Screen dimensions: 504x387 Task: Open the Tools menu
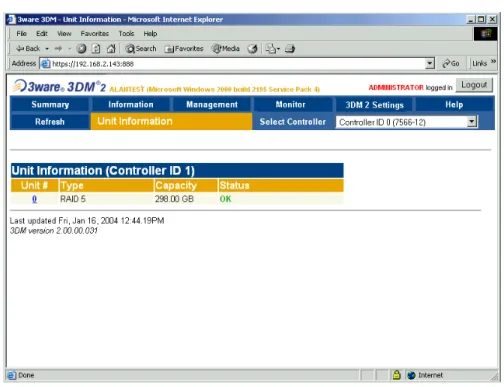[x=126, y=34]
